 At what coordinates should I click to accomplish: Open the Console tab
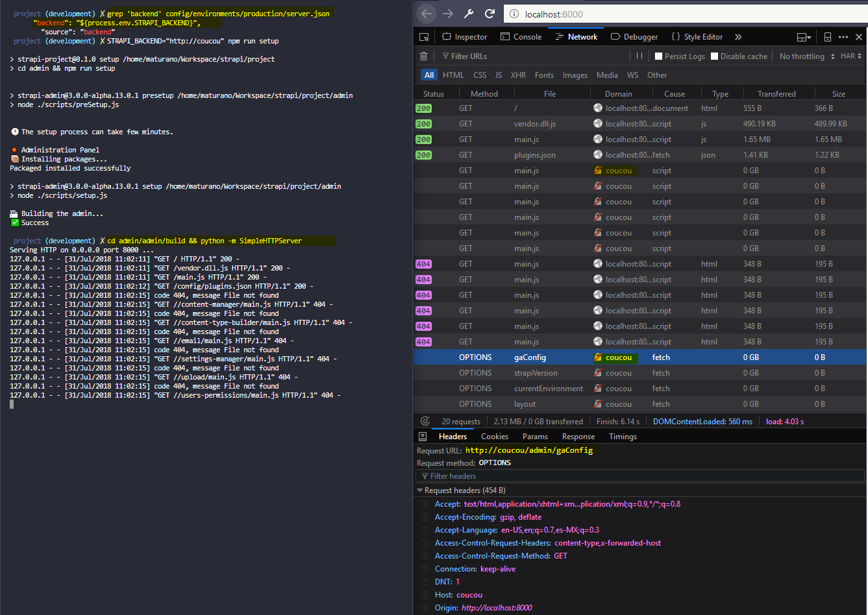tap(521, 37)
